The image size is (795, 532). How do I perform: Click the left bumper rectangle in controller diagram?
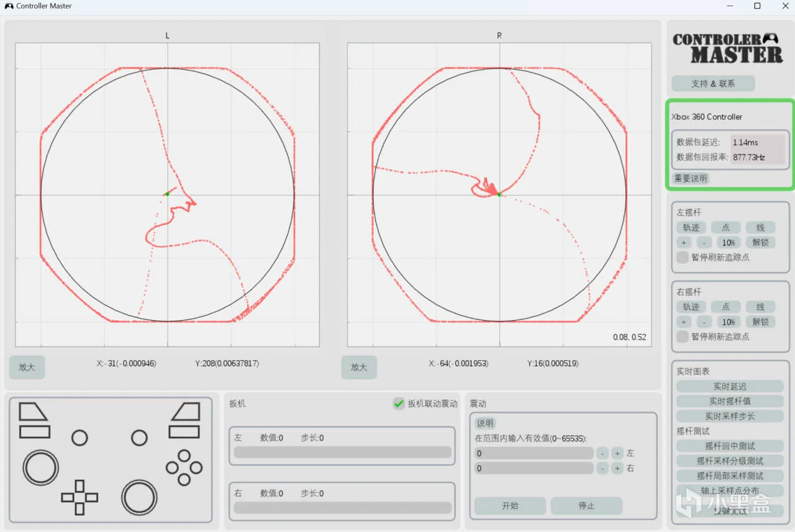click(34, 431)
